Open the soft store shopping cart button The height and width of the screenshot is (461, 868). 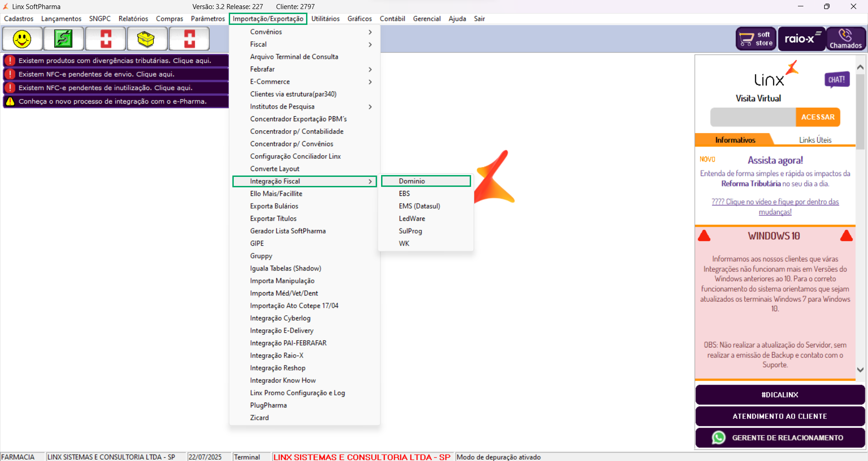tap(756, 39)
